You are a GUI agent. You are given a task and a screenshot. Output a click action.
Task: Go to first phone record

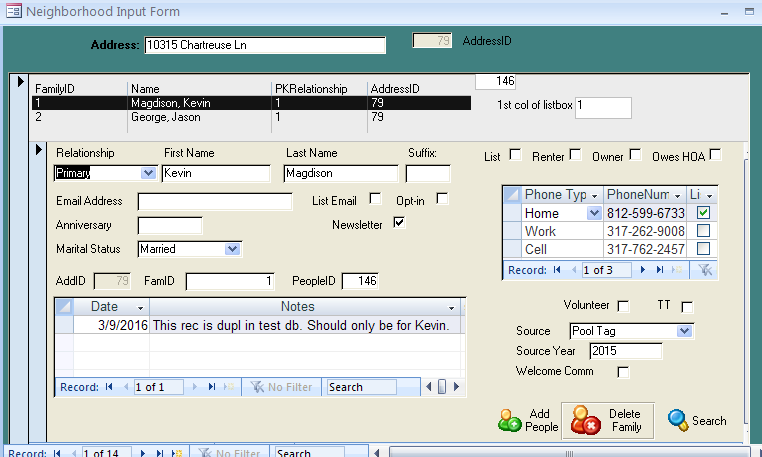[x=557, y=270]
